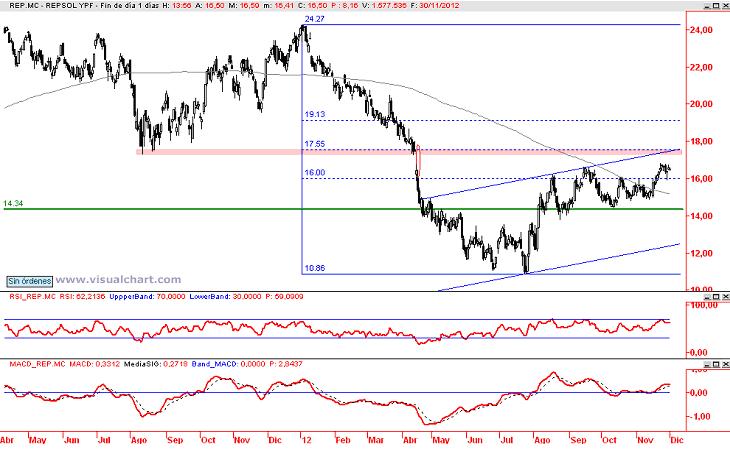The image size is (730, 454).
Task: Click the UppperBand: 70,0000 label
Action: tap(147, 296)
